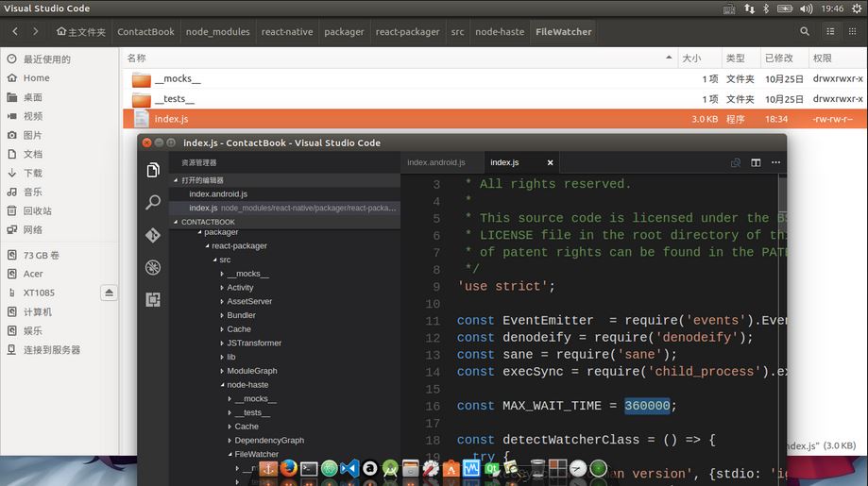Screen dimensions: 868x486
Task: Expand the Activity folder
Action: pos(240,288)
